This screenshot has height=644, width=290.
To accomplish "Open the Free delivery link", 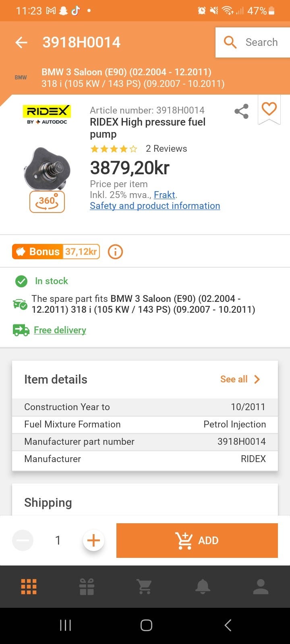I will click(60, 330).
